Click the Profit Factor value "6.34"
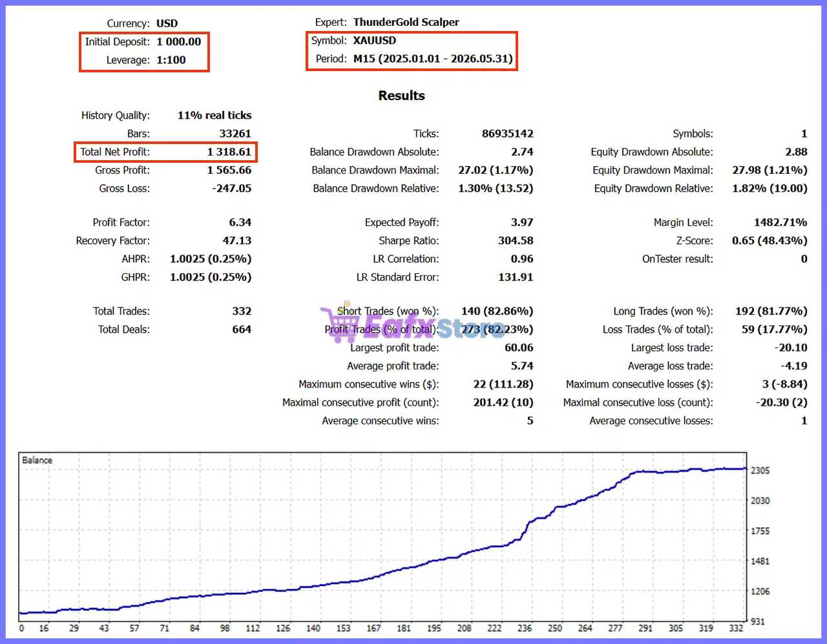 (240, 223)
